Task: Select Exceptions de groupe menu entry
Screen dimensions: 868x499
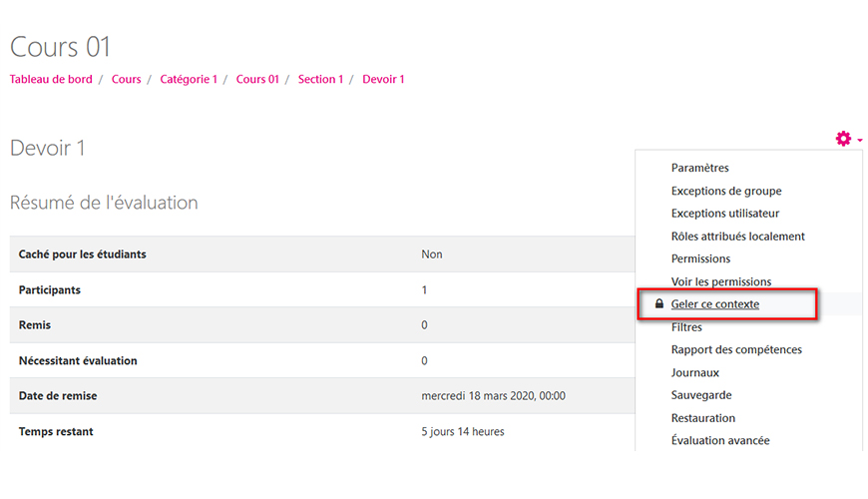Action: coord(726,191)
